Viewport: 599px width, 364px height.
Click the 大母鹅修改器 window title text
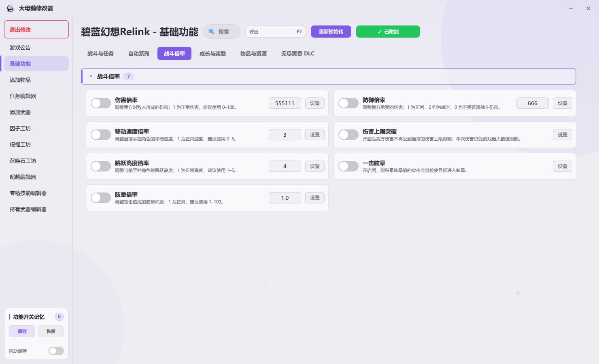(x=36, y=8)
